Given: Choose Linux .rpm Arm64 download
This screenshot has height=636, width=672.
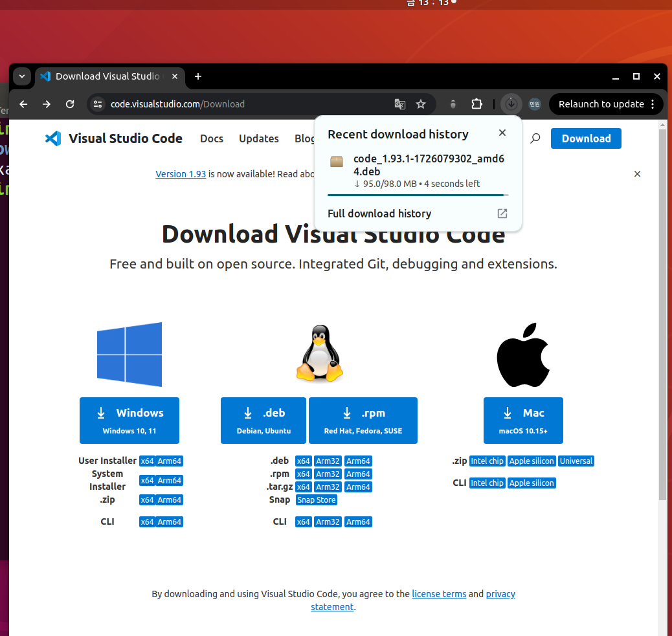Looking at the screenshot, I should (358, 474).
